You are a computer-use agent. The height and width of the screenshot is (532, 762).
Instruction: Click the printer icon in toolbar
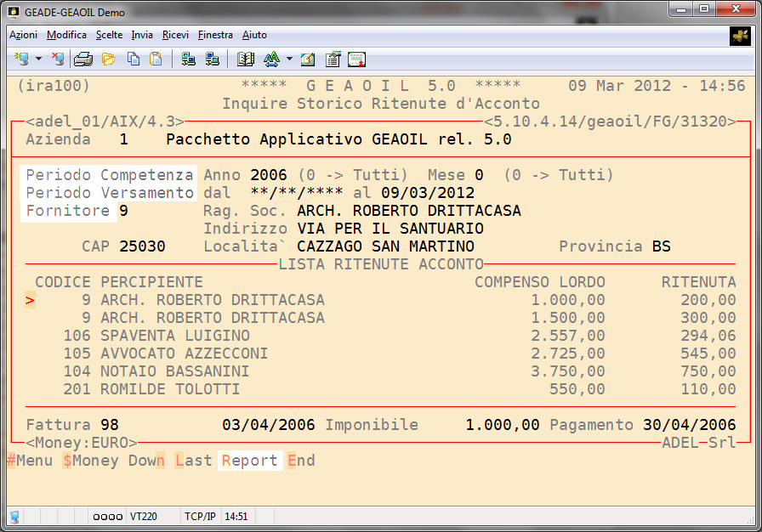click(82, 59)
